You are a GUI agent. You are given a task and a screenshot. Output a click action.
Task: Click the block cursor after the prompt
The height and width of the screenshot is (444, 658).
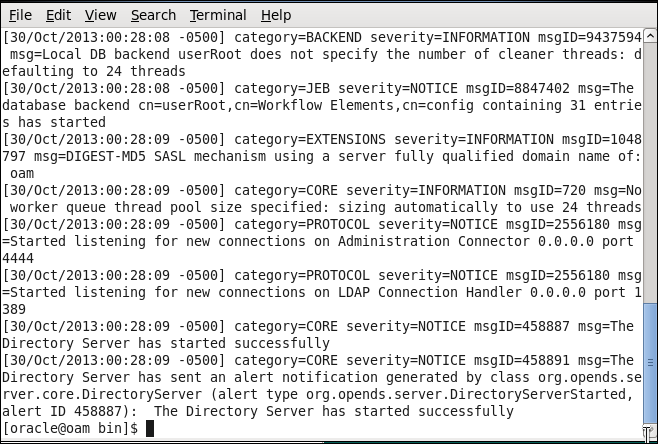[x=150, y=428]
